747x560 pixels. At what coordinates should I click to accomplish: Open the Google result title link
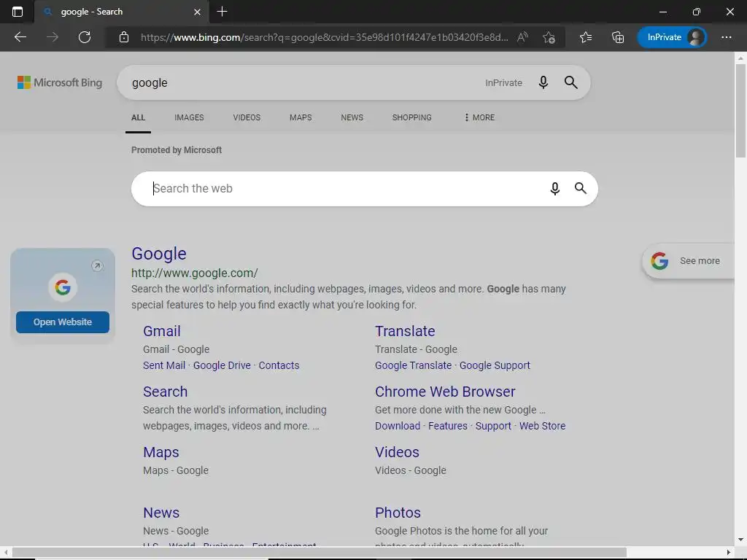[x=159, y=253]
